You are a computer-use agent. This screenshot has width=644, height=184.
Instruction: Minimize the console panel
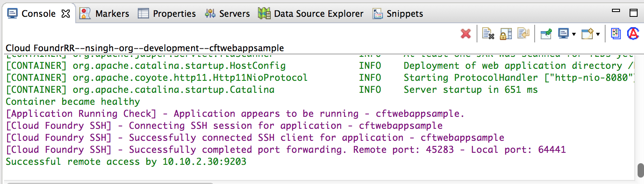(616, 11)
